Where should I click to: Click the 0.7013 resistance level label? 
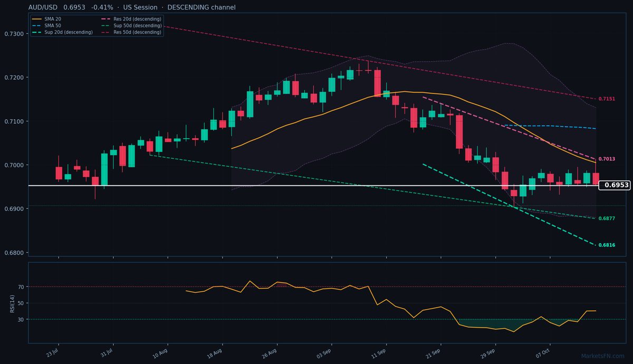pos(607,159)
